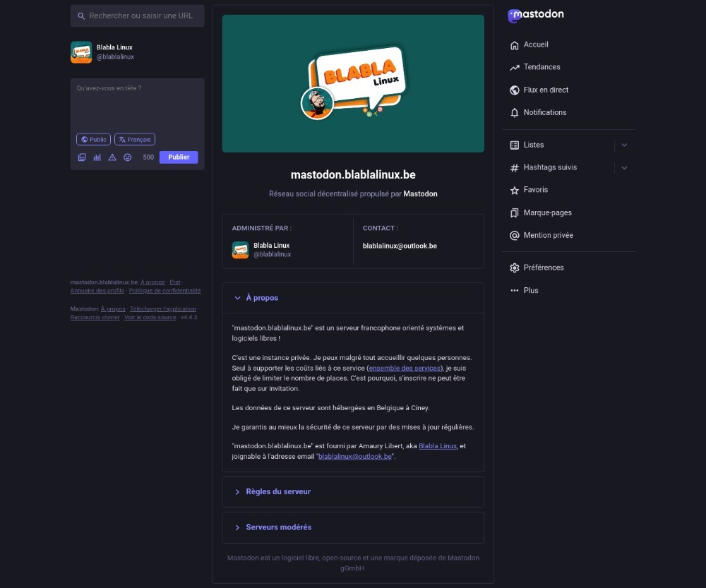
Task: Click the Publier button
Action: (179, 157)
